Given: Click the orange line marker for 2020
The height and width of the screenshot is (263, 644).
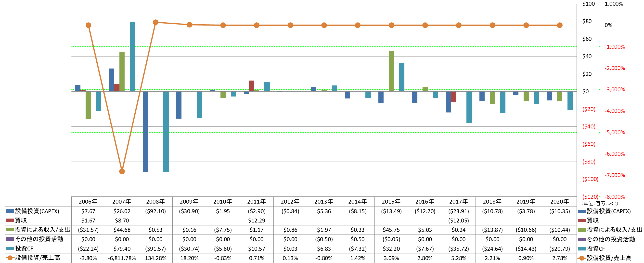Looking at the screenshot, I should [x=560, y=25].
